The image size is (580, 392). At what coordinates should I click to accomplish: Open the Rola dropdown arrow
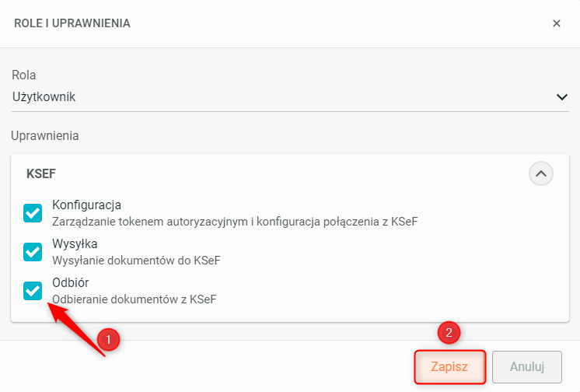[562, 97]
